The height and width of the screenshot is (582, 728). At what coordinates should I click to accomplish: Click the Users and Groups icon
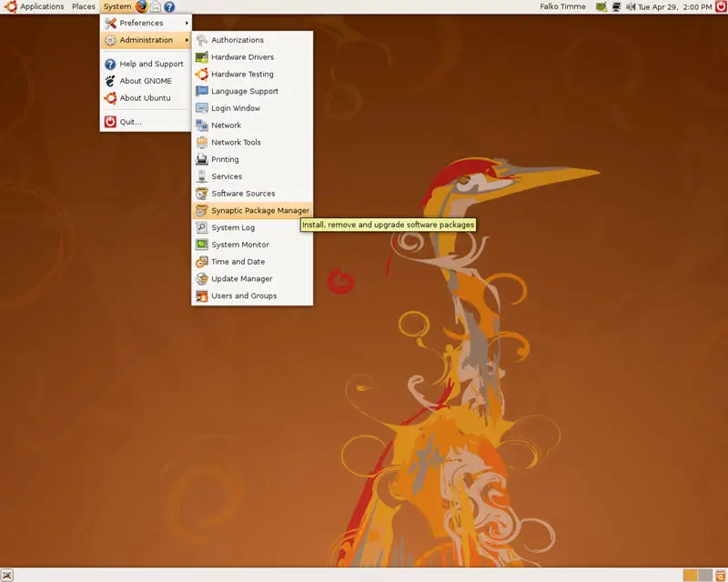tap(201, 296)
